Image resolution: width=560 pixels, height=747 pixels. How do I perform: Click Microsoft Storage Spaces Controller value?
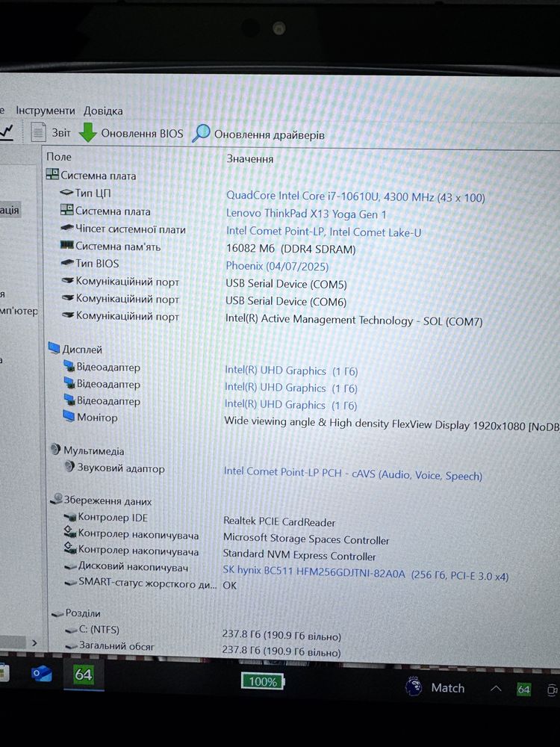(306, 539)
